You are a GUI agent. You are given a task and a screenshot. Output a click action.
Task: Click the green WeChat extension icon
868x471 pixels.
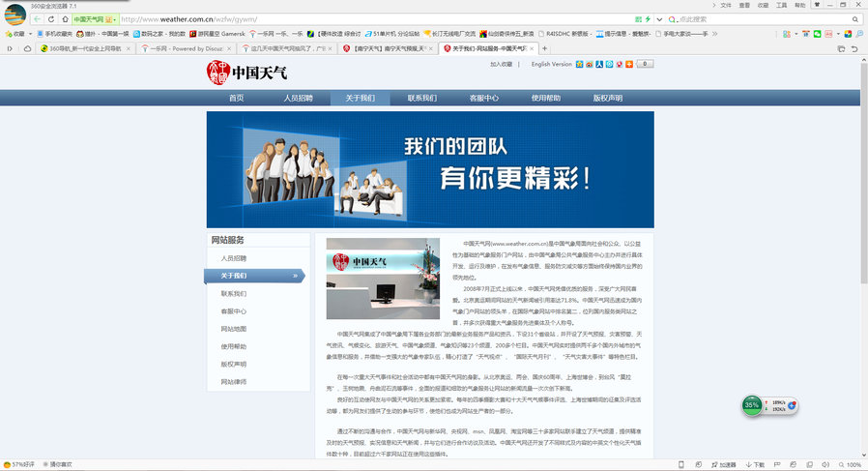point(818,34)
